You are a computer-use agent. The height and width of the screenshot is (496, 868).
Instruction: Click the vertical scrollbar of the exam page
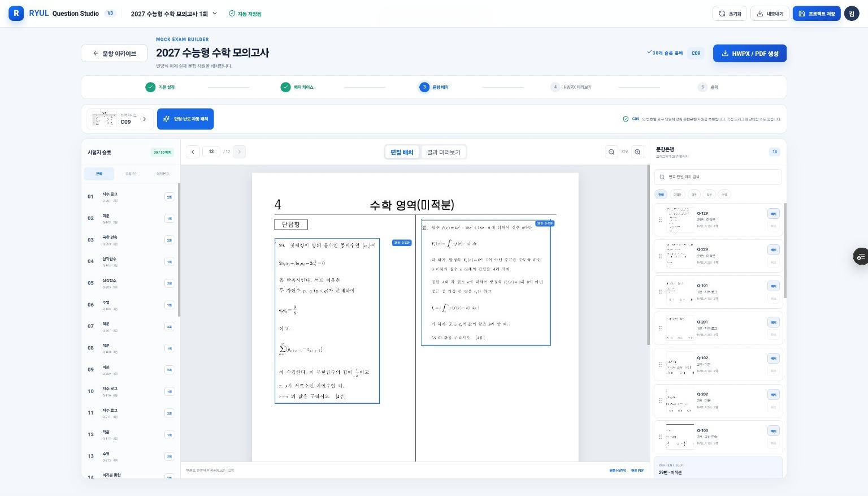click(648, 255)
